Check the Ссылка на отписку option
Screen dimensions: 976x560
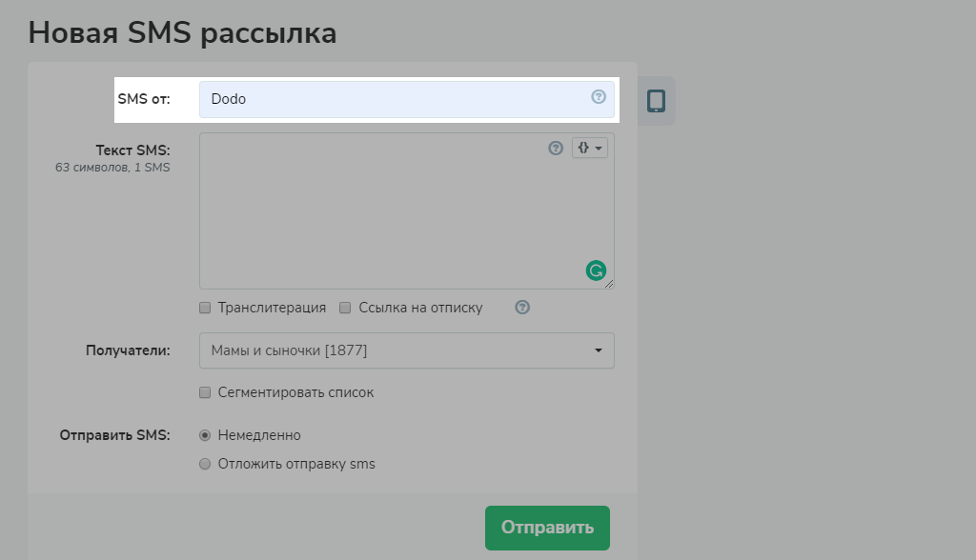[x=345, y=307]
